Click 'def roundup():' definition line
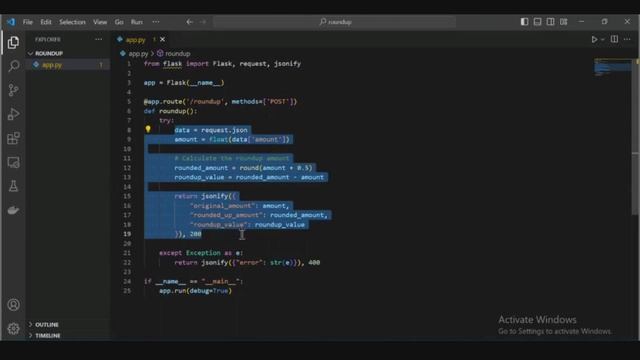The image size is (640, 360). [x=170, y=111]
